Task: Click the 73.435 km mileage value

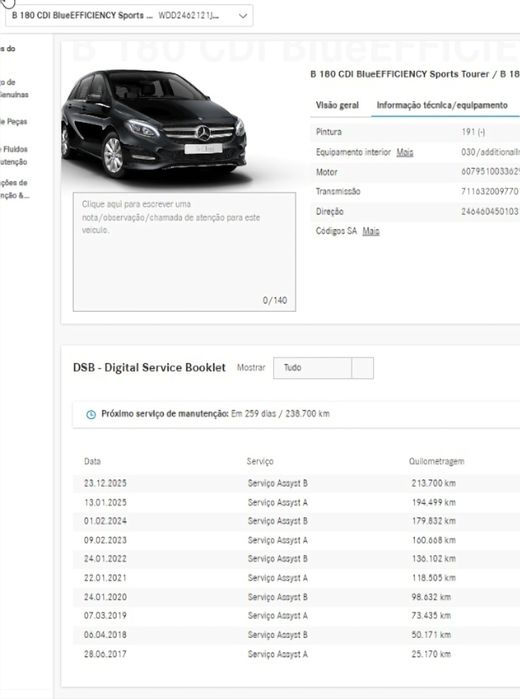Action: 431,616
